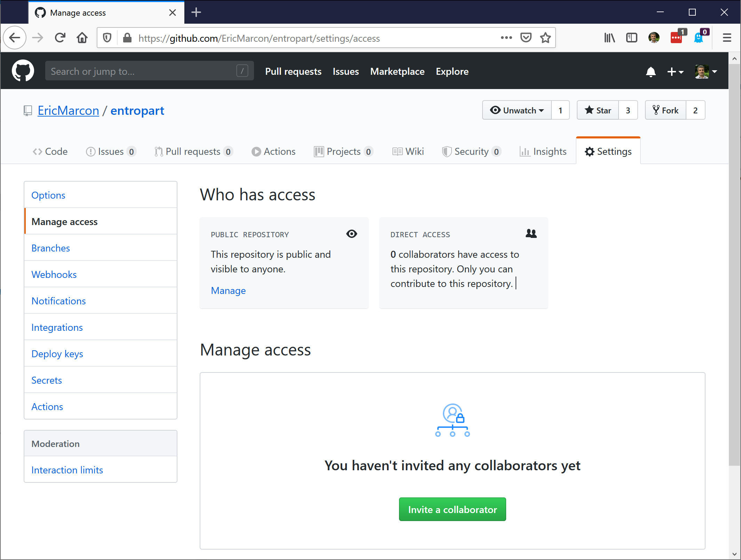Select Manage access in settings sidebar

click(101, 222)
